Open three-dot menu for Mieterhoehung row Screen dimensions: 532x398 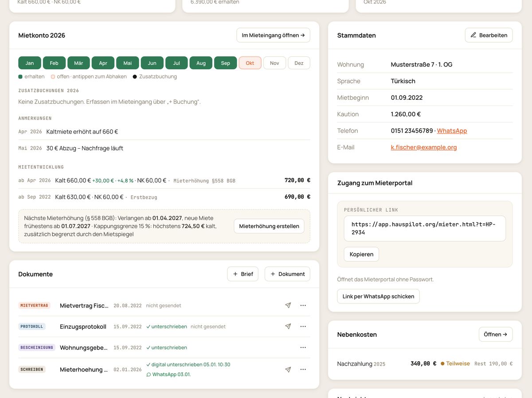click(303, 369)
